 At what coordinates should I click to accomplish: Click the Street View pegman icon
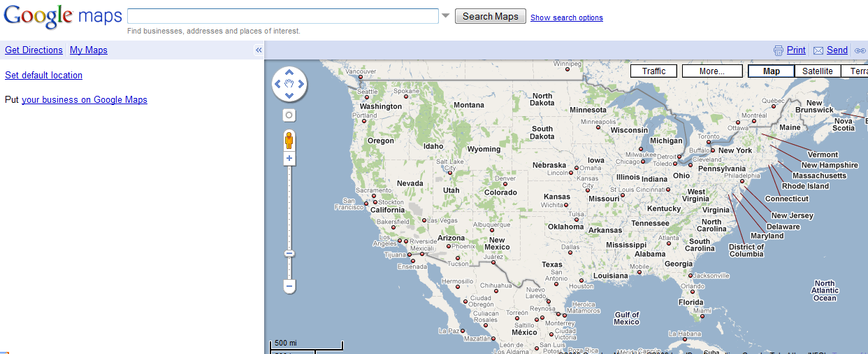point(289,141)
